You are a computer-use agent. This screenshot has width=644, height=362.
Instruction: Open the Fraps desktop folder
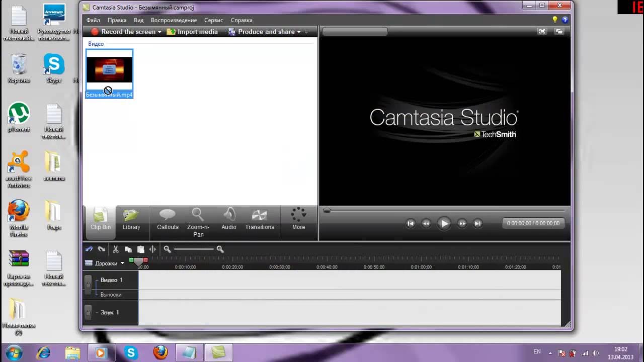point(54,215)
